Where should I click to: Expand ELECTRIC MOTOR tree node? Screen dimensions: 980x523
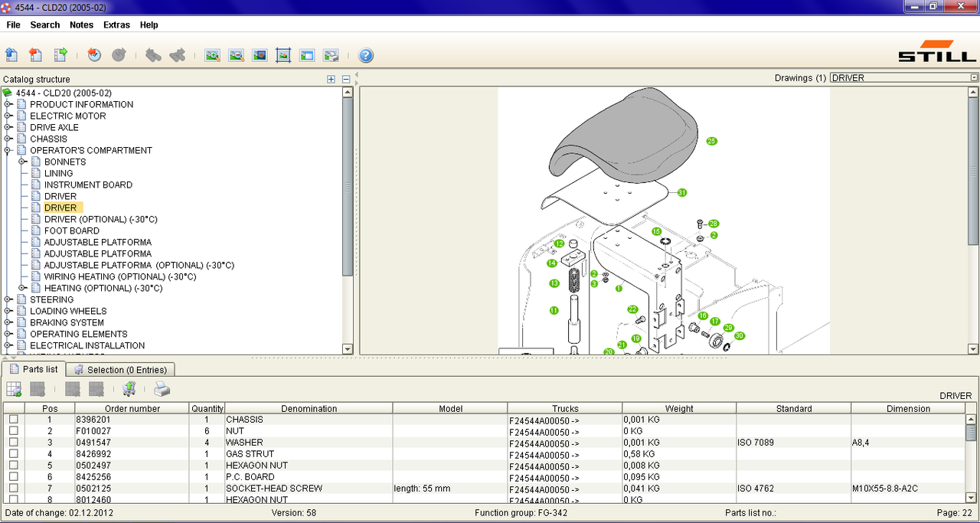coord(8,116)
